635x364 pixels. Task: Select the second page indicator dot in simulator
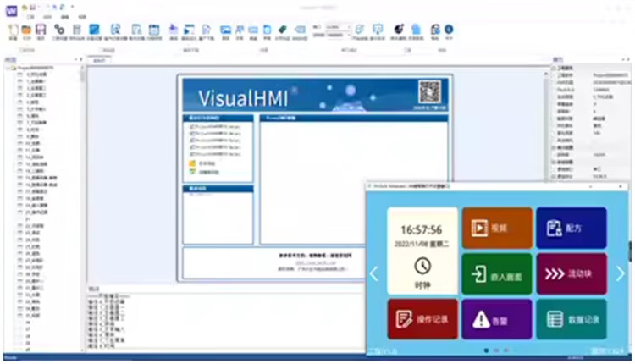[x=496, y=350]
